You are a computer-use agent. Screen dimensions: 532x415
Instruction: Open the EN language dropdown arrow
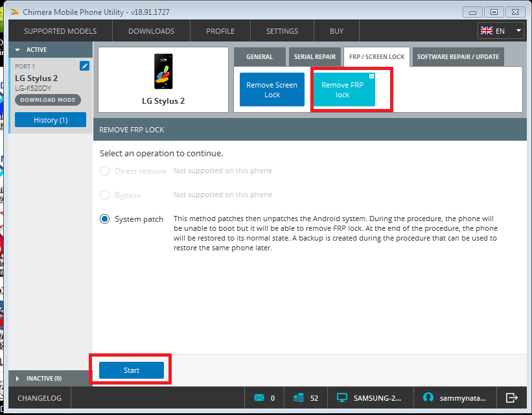coord(518,30)
